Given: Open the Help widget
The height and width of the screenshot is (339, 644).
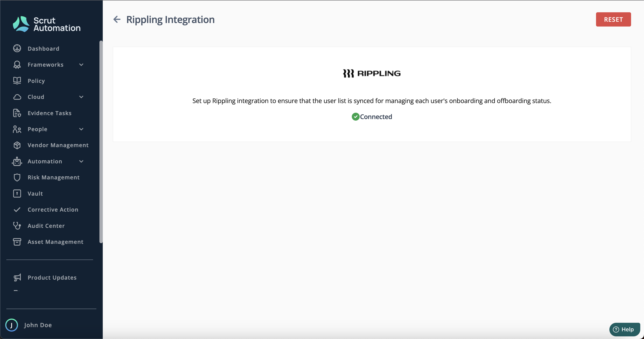Looking at the screenshot, I should pyautogui.click(x=624, y=329).
